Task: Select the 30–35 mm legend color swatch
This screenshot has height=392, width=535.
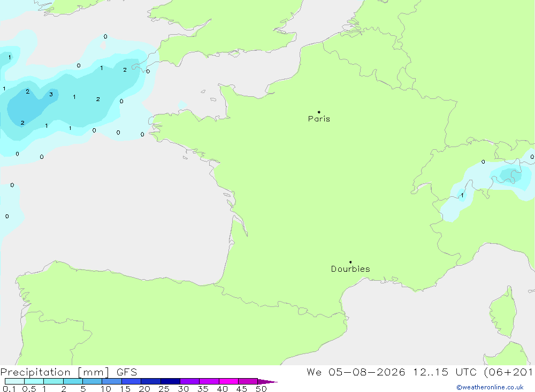Action: [190, 381]
